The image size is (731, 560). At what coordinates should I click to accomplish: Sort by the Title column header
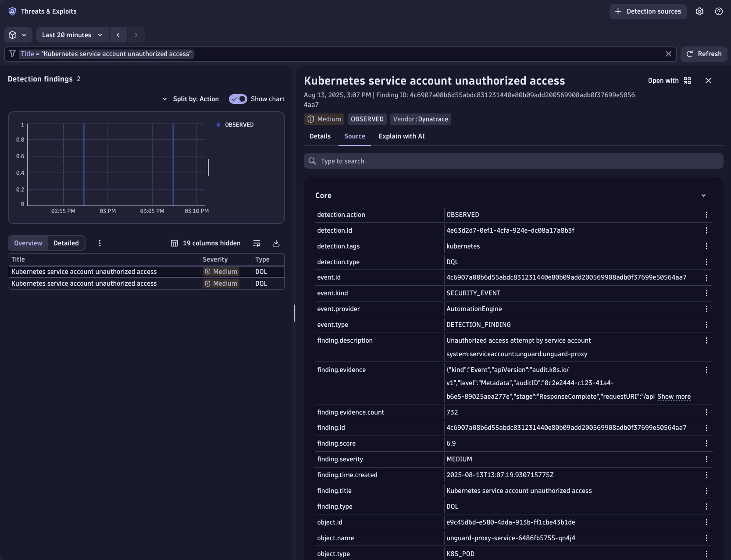pos(104,259)
